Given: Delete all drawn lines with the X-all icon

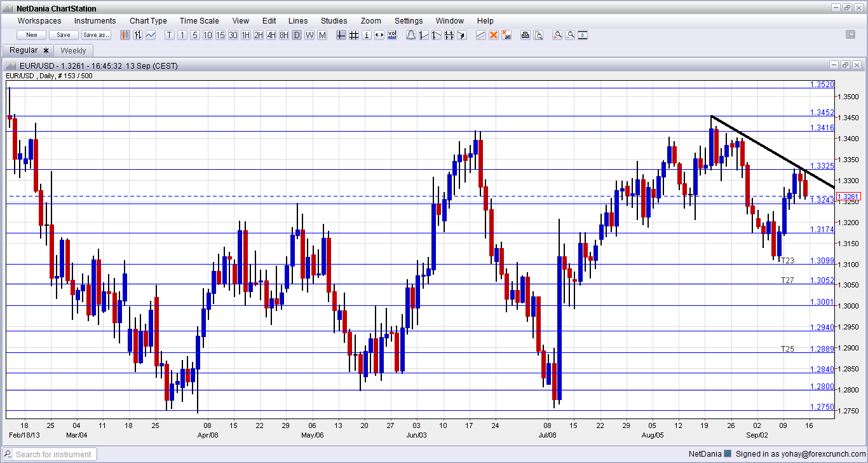Looking at the screenshot, I should pos(506,35).
